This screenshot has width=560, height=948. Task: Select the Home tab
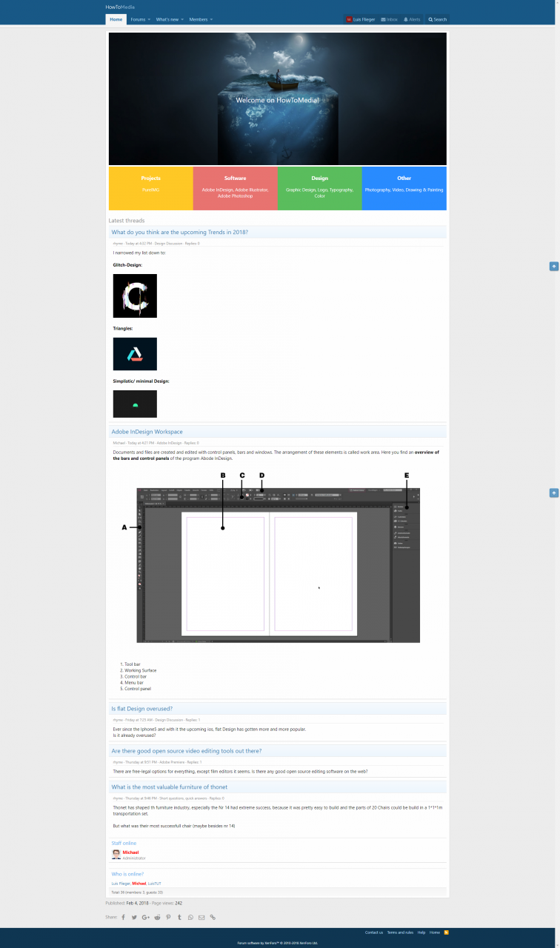click(116, 19)
